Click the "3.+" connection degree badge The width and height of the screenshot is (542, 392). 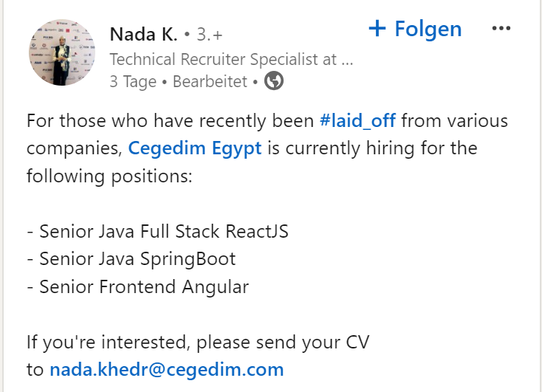(x=209, y=34)
